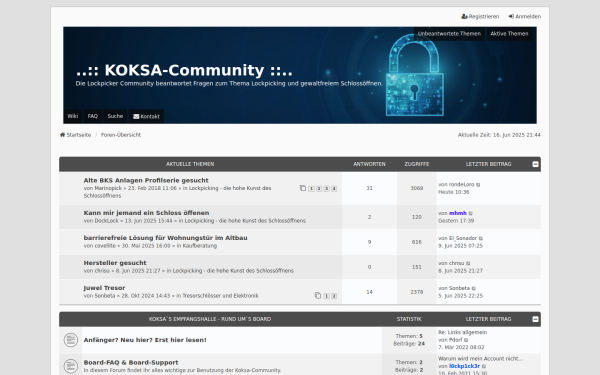The height and width of the screenshot is (375, 600).
Task: Go to page 2 of Juwel Tresor topic
Action: tap(334, 296)
